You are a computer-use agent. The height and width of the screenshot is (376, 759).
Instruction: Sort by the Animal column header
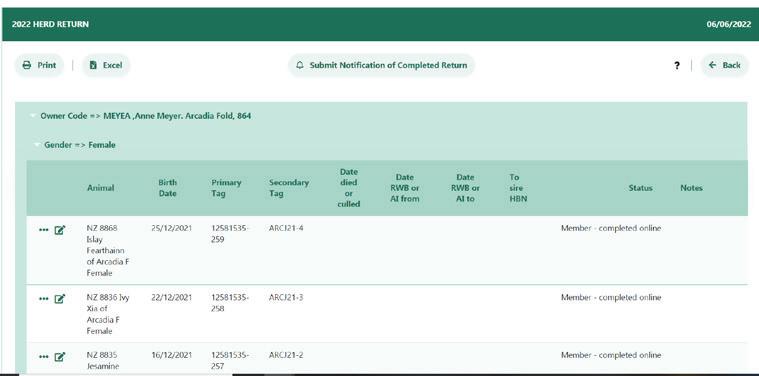[x=101, y=188]
